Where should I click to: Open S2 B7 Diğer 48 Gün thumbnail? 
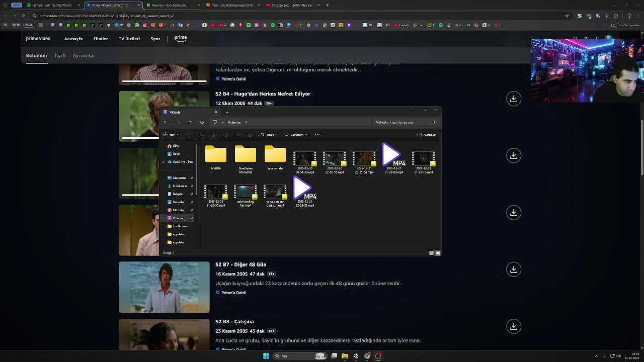tap(164, 287)
